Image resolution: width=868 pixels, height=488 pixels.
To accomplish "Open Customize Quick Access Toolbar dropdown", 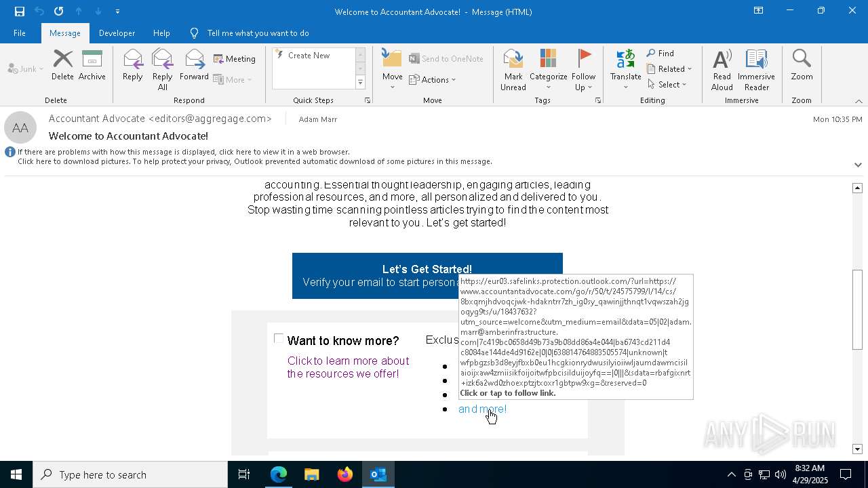I will [x=117, y=12].
